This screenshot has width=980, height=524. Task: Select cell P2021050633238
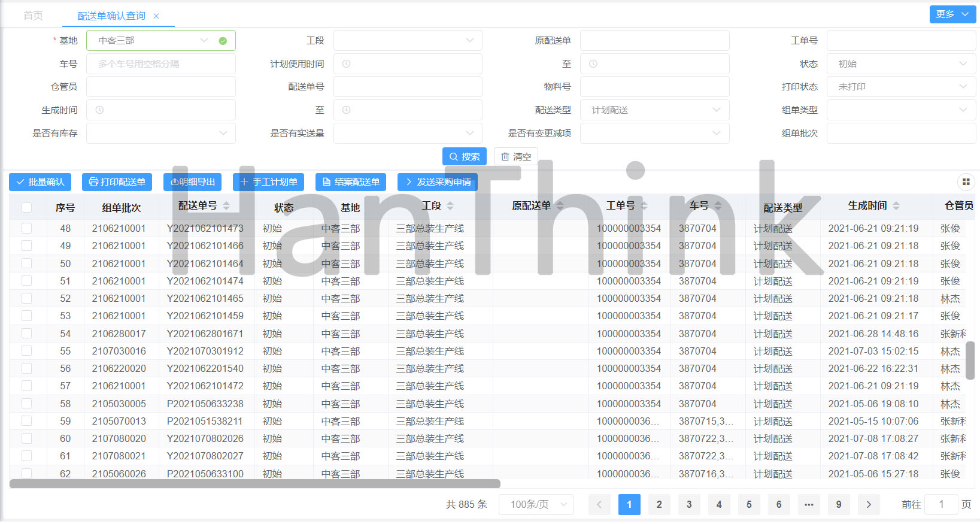pyautogui.click(x=205, y=404)
